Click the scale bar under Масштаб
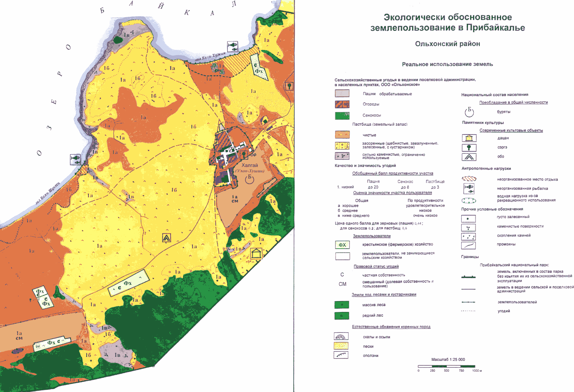This screenshot has width=574, height=392. 446,366
